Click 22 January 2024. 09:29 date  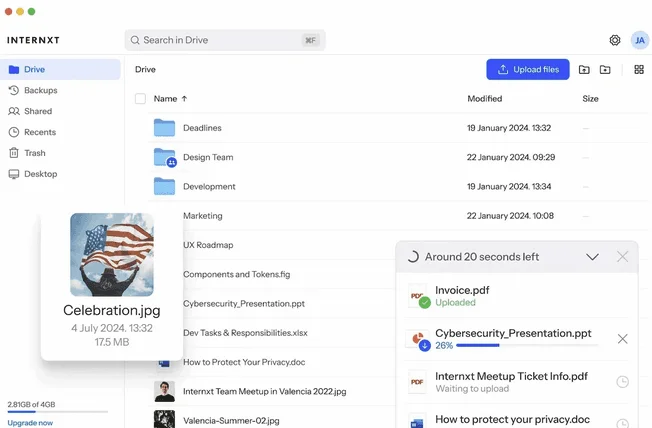tap(511, 157)
